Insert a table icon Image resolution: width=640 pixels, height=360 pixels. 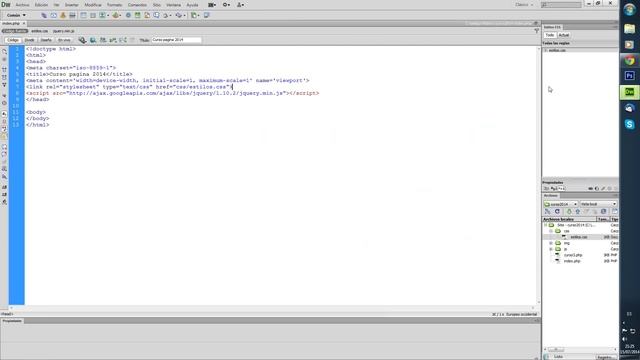[x=83, y=15]
